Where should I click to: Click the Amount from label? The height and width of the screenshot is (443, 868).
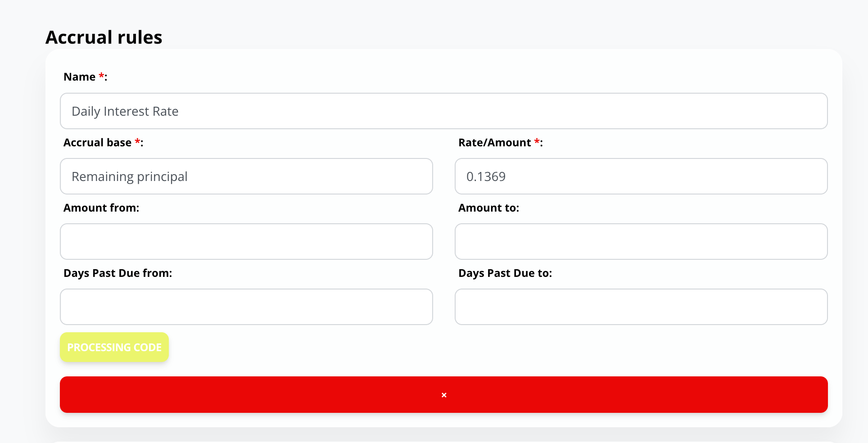click(101, 208)
